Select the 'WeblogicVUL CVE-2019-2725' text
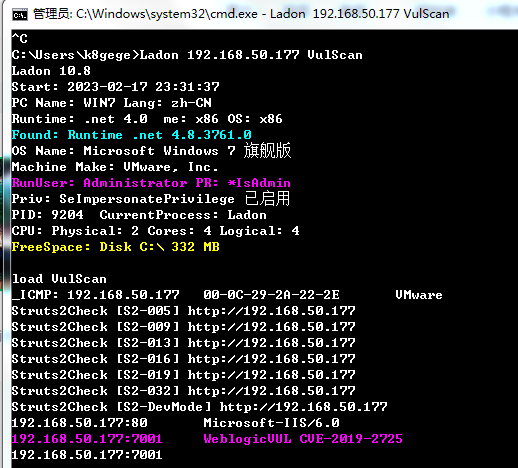This screenshot has width=518, height=468. pos(303,439)
